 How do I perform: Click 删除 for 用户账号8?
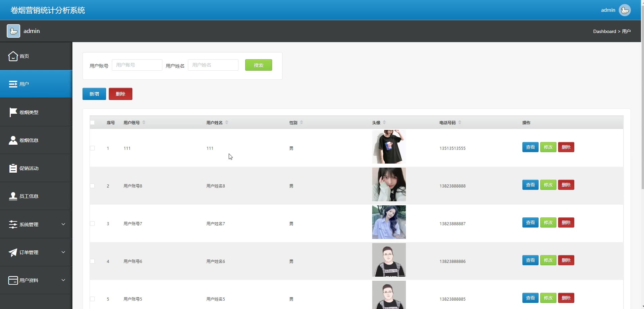[566, 185]
